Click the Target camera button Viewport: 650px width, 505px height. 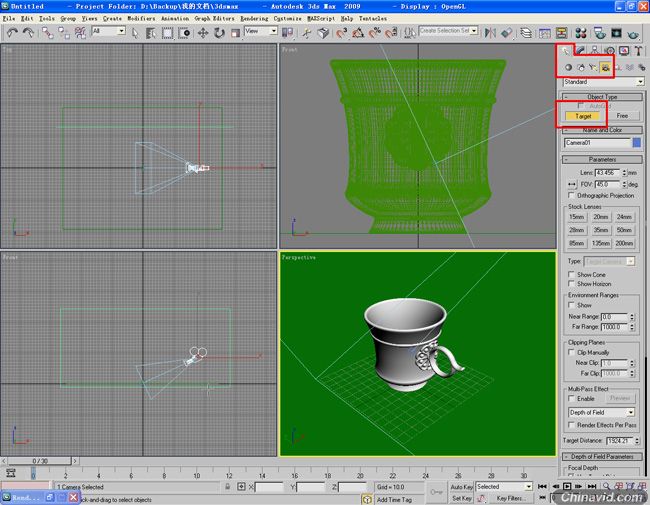point(583,116)
